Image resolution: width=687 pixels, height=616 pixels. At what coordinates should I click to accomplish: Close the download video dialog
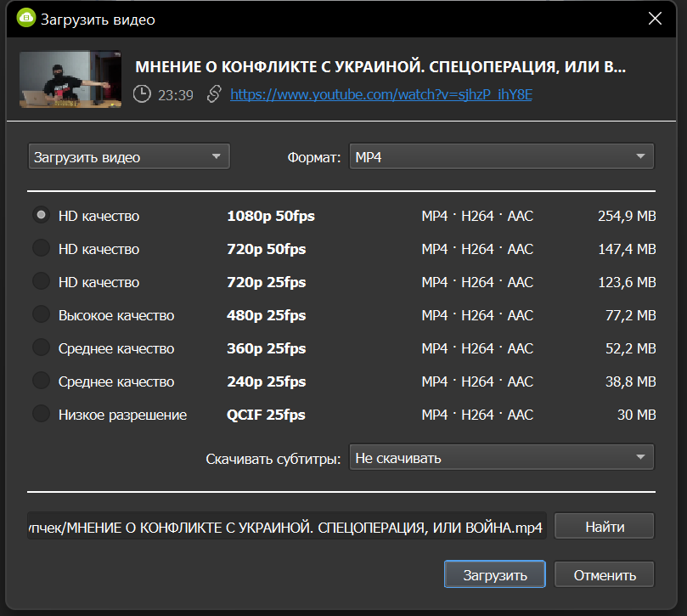[655, 18]
